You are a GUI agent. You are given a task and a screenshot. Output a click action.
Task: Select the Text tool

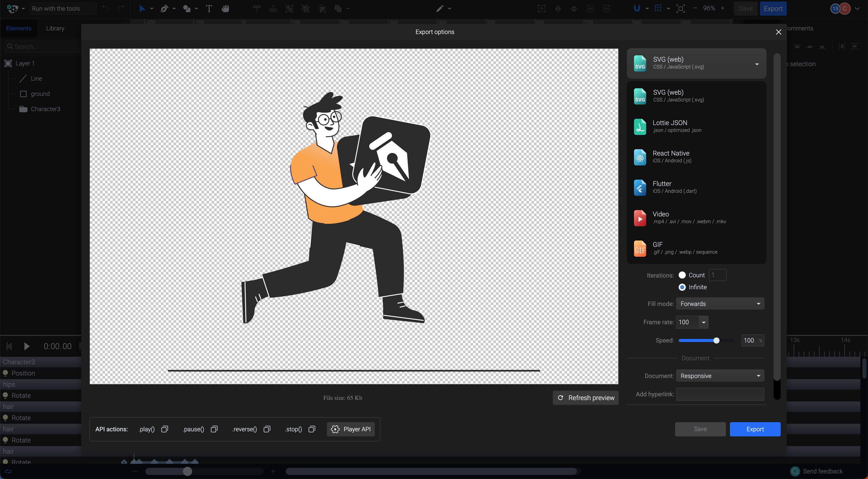coord(209,9)
